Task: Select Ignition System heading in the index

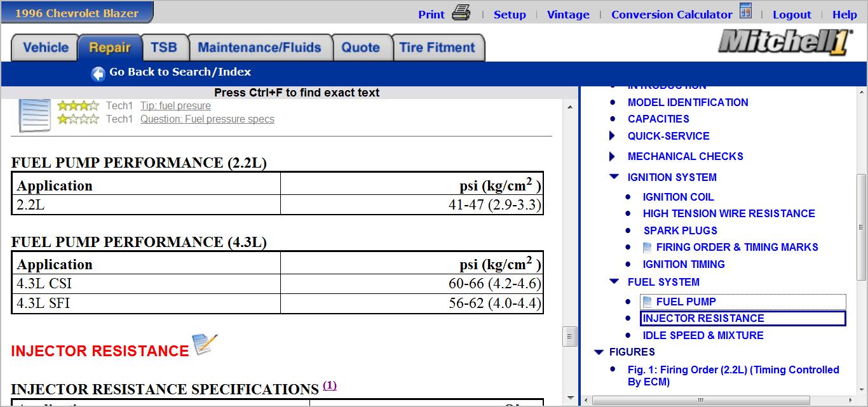Action: pos(672,177)
